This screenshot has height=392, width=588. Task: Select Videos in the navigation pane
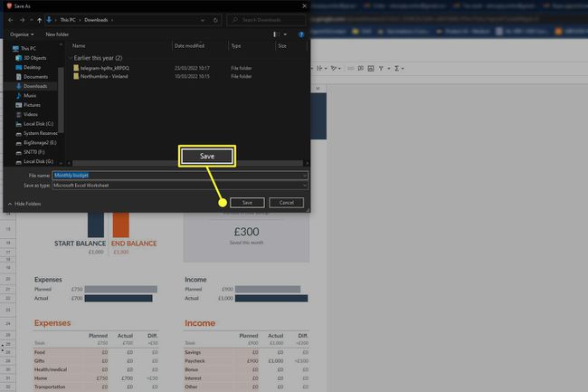pos(26,114)
